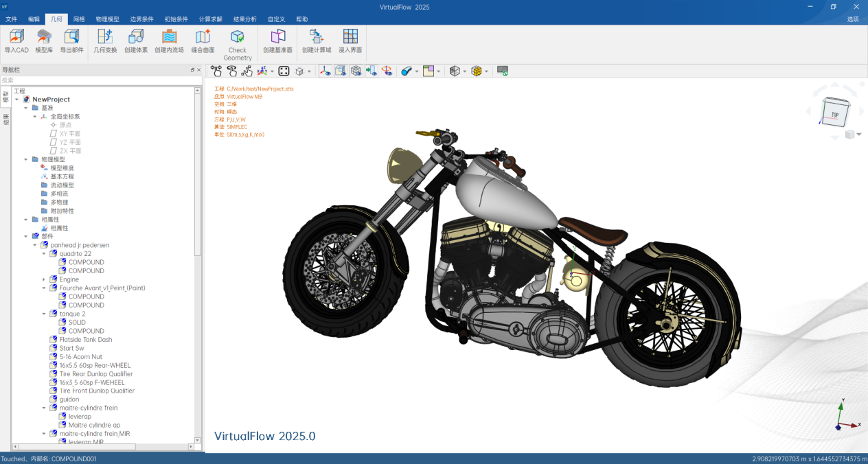This screenshot has height=464, width=868.
Task: Open the 帮助 help menu
Action: (x=302, y=19)
